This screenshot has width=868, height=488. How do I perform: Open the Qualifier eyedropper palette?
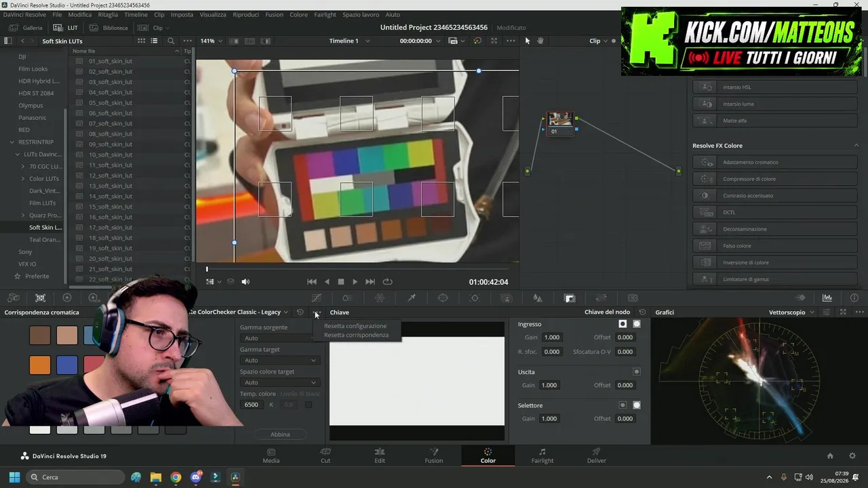tap(411, 298)
